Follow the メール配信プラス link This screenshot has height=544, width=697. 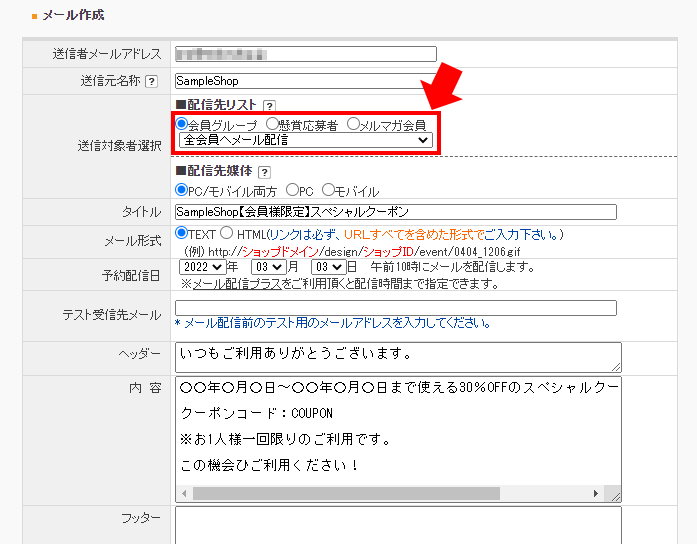237,284
